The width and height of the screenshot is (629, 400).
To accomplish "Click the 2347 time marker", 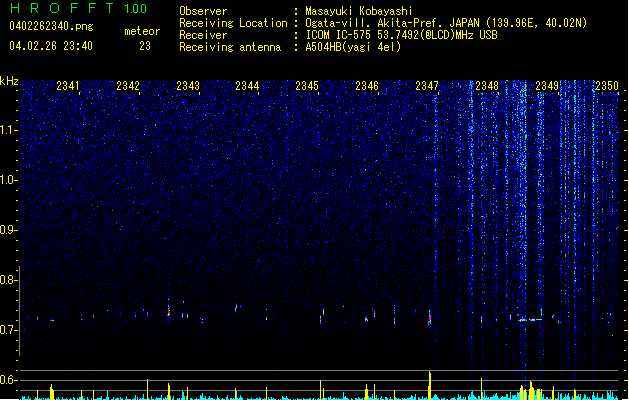I will tap(427, 86).
